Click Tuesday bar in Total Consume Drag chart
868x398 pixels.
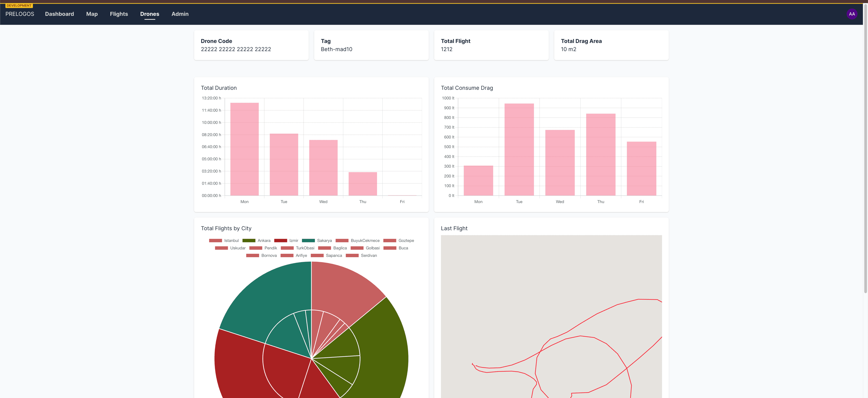click(x=519, y=149)
